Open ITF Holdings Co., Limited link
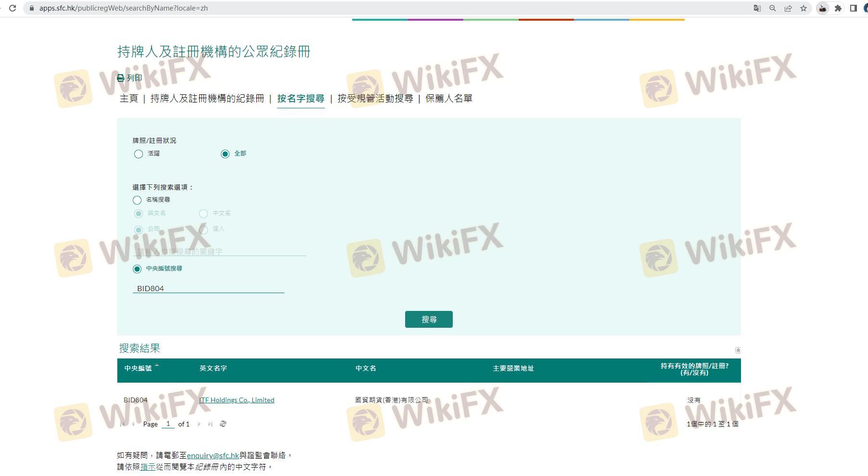The height and width of the screenshot is (476, 868). pos(237,400)
